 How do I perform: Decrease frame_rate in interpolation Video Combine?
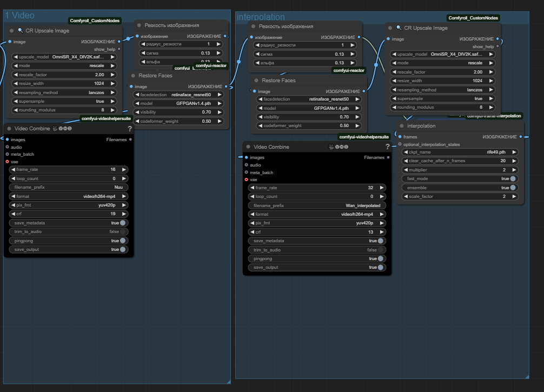point(252,188)
